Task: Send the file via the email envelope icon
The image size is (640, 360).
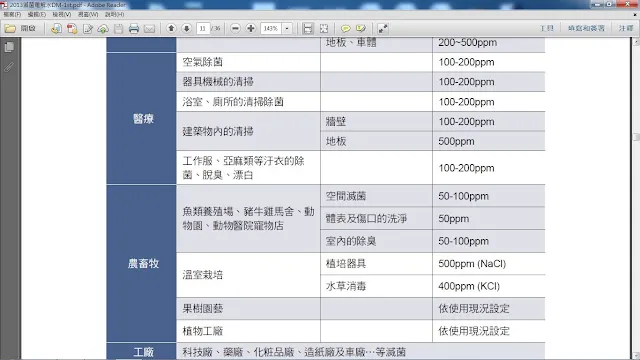Action: point(149,28)
